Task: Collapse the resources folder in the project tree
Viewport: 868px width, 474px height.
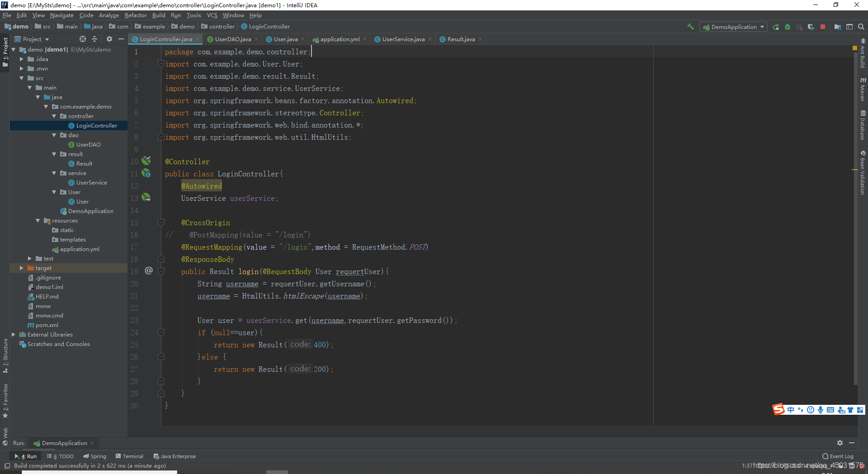Action: [38, 220]
